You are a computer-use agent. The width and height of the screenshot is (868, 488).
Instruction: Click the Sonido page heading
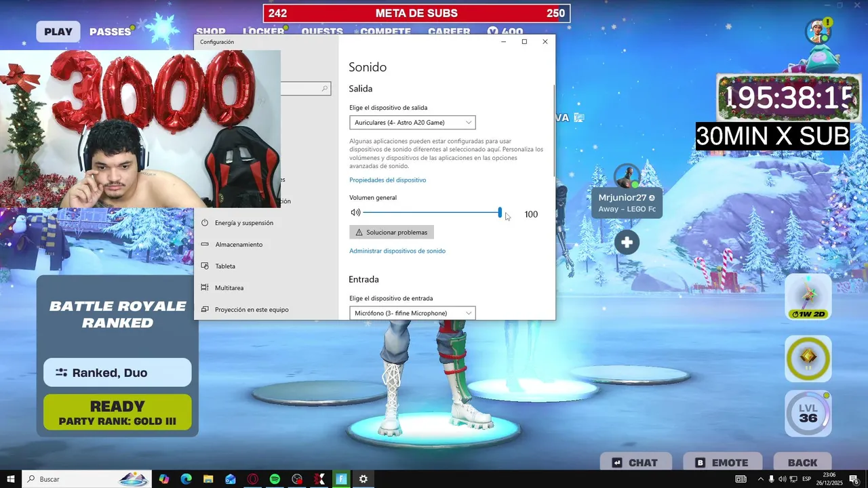pyautogui.click(x=368, y=67)
